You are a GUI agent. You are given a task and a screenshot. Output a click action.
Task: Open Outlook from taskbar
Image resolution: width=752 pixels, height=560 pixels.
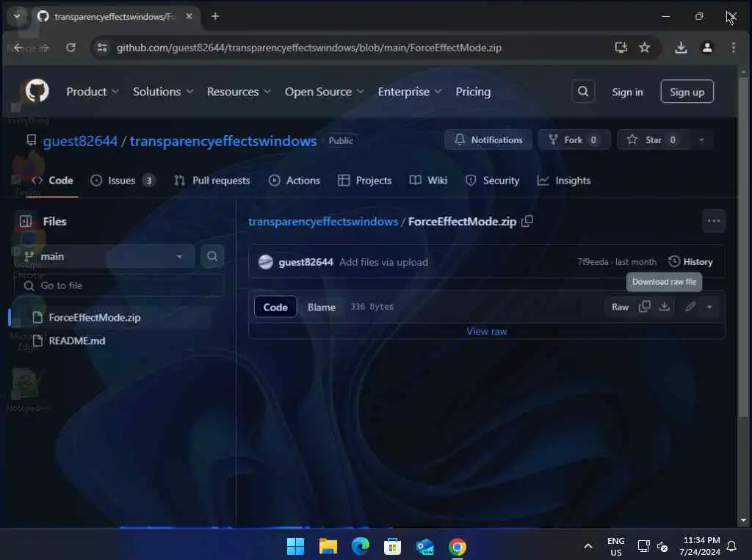pos(425,547)
